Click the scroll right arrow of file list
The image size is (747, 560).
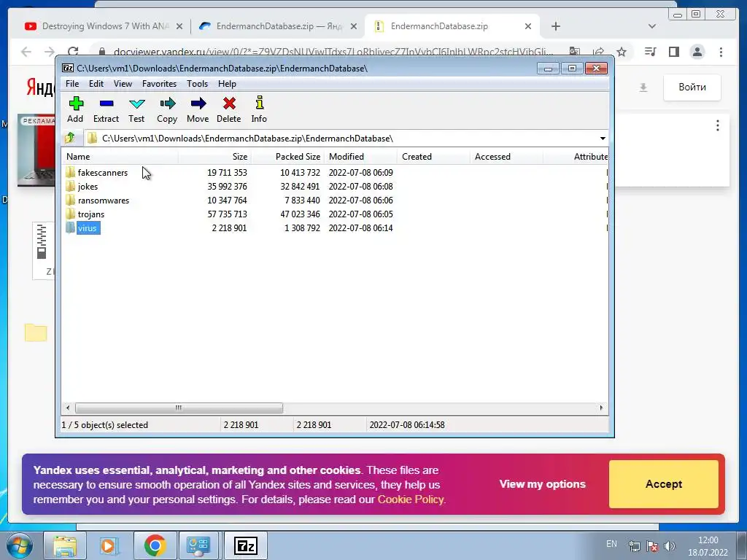click(601, 408)
